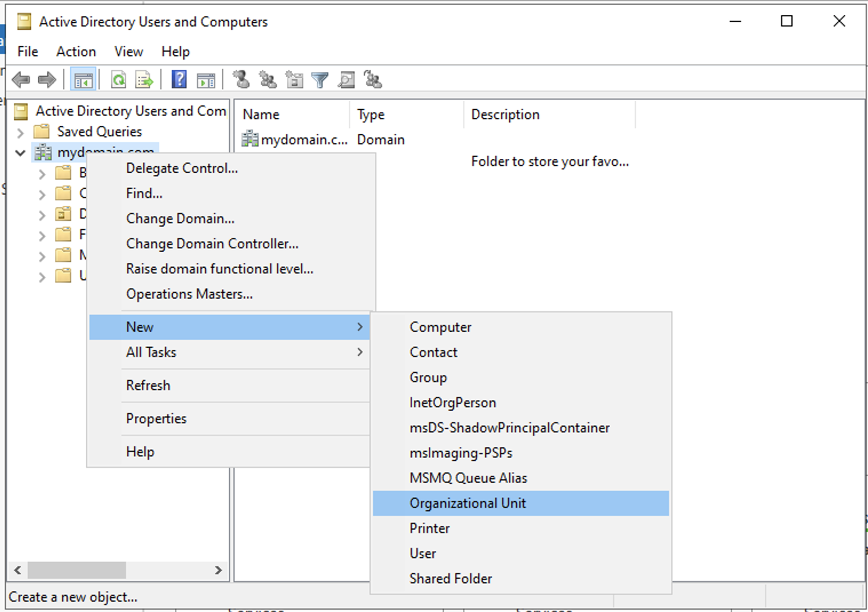Screen dimensions: 868x612
Task: Choose Find... in the context menu
Action: tap(231, 193)
